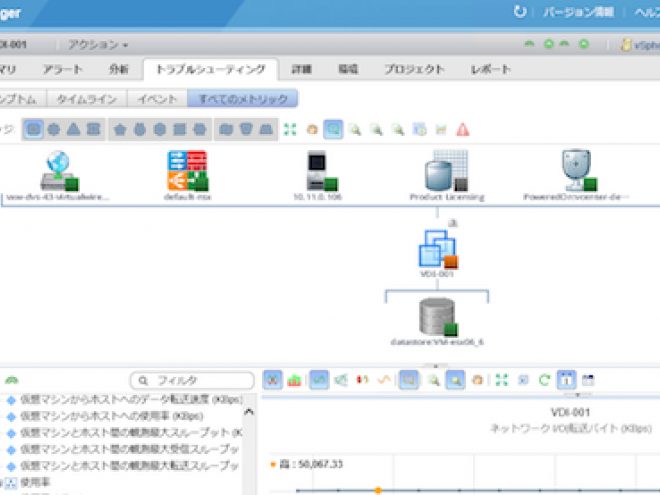Click first magnifier icon right of highlighted zoom tool
This screenshot has width=660, height=495.
[x=355, y=129]
